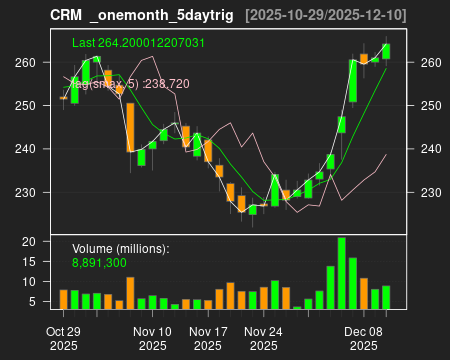The width and height of the screenshot is (450, 360).
Task: Click the 10 label on volume axis
Action: click(29, 282)
